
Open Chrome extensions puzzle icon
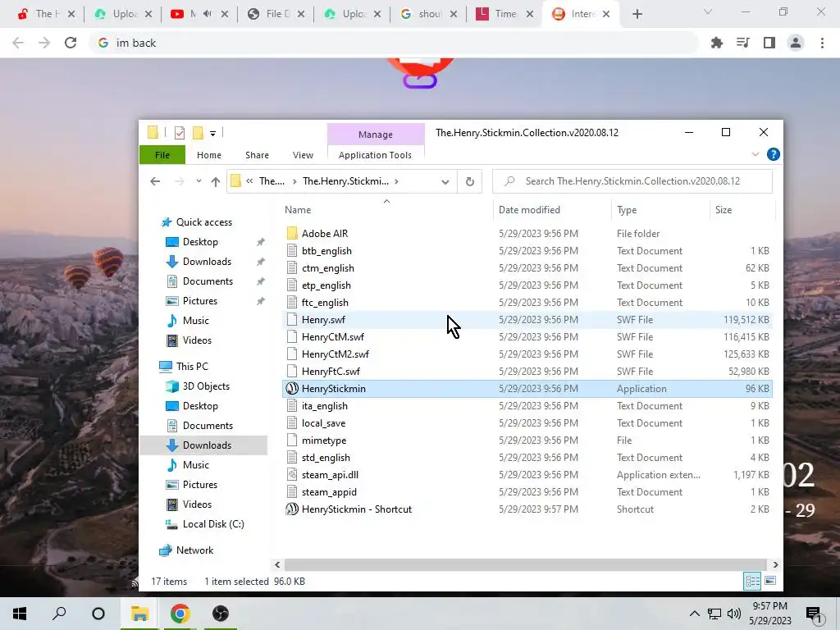pos(716,43)
